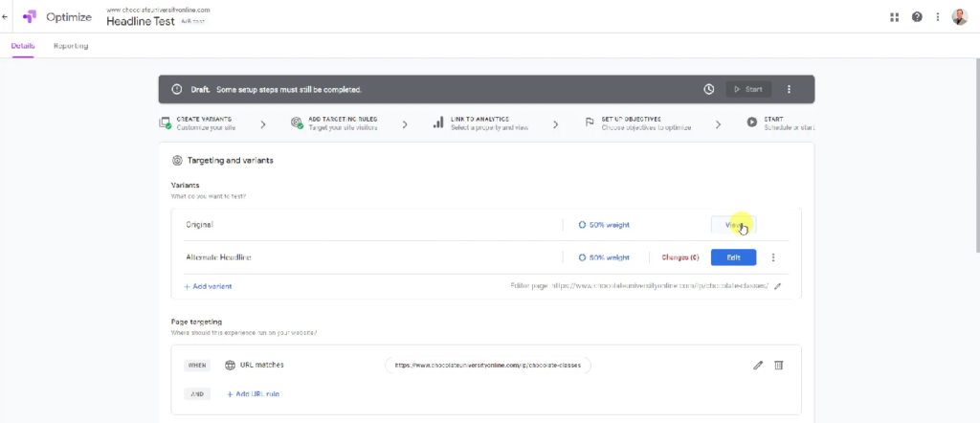Image resolution: width=980 pixels, height=423 pixels.
Task: Open header three-dot options menu
Action: pyautogui.click(x=938, y=17)
